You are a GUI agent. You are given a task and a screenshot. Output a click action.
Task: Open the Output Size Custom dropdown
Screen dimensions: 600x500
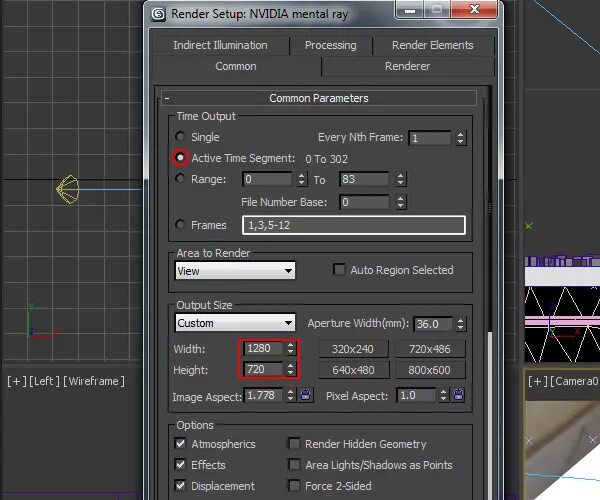235,323
